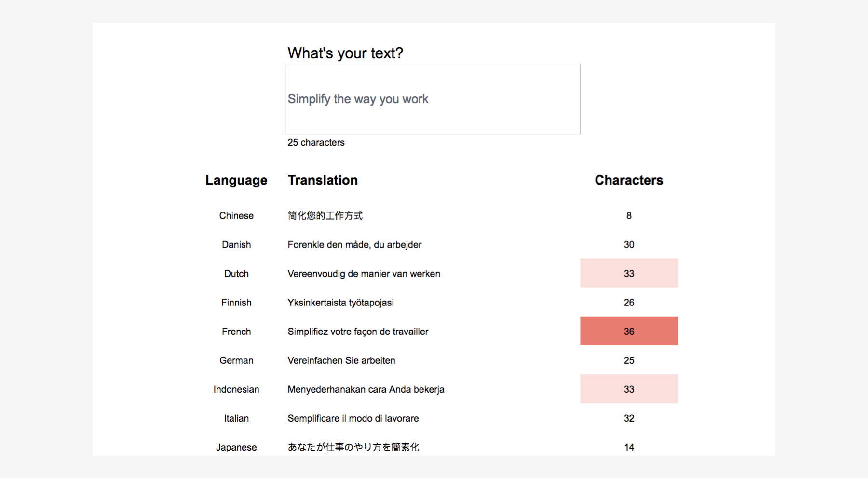
Task: Select the Translation column header
Action: (323, 180)
